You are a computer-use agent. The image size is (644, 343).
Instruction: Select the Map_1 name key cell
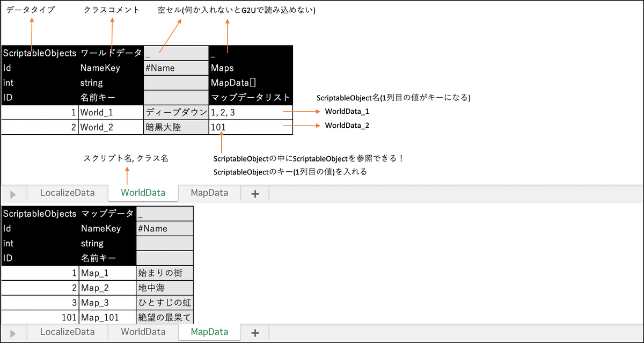(108, 273)
